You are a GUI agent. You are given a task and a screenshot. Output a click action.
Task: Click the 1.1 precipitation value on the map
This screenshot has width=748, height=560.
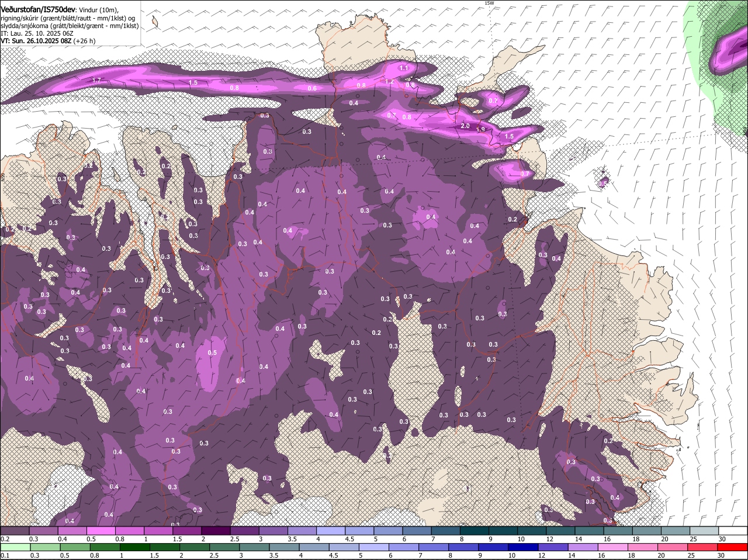click(404, 68)
